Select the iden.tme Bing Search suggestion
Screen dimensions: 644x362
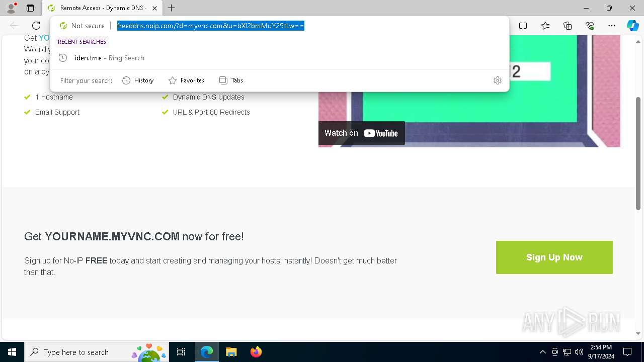point(280,58)
